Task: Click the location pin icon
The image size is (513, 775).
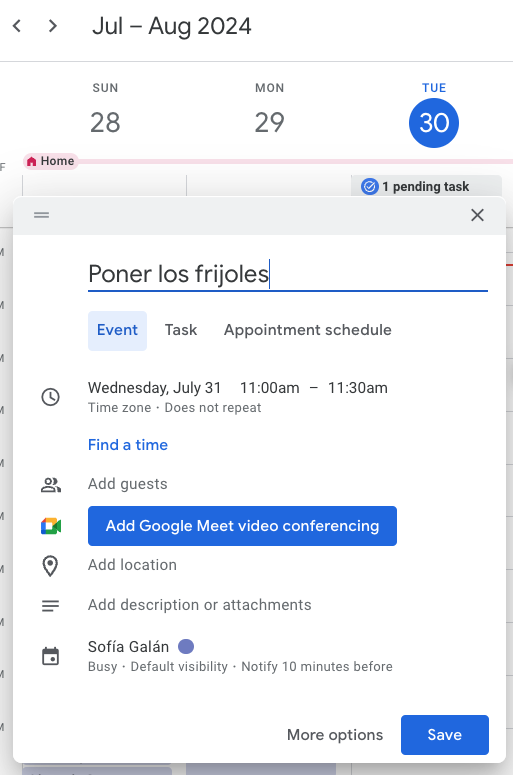Action: pyautogui.click(x=50, y=566)
